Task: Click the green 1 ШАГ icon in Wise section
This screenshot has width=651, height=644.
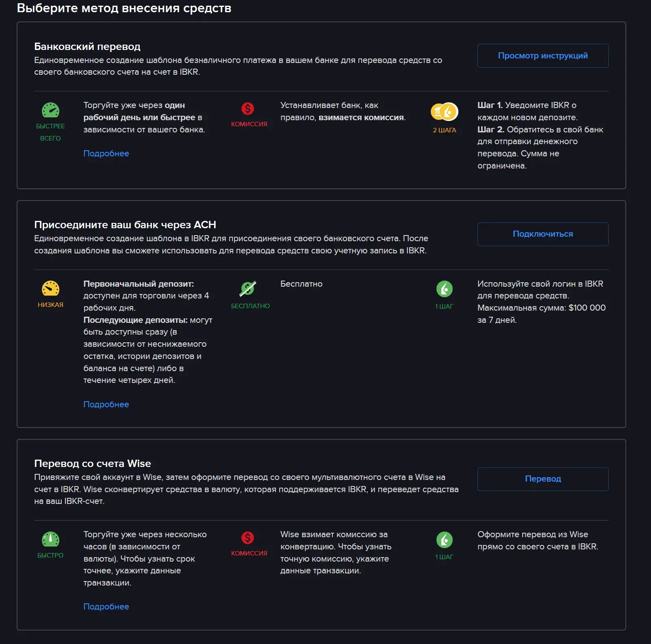Action: pyautogui.click(x=444, y=540)
